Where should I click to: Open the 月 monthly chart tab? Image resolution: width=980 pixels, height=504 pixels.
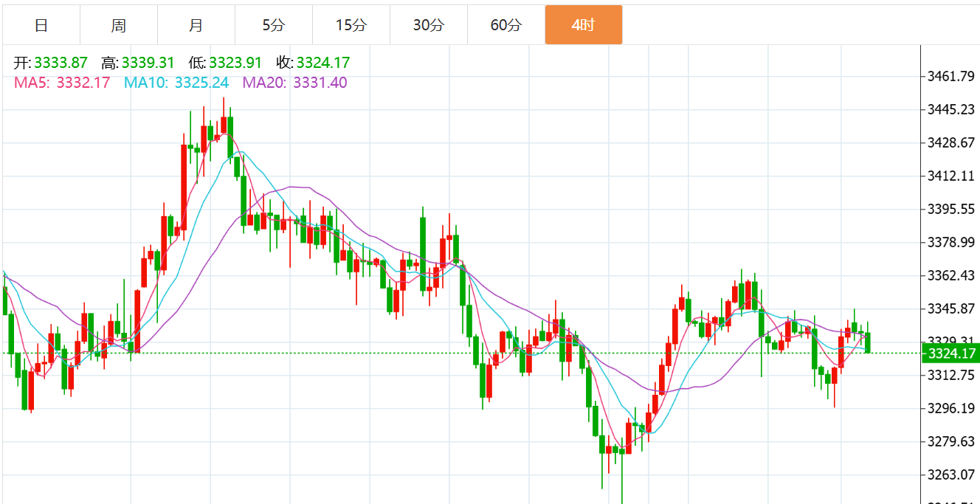coord(196,25)
